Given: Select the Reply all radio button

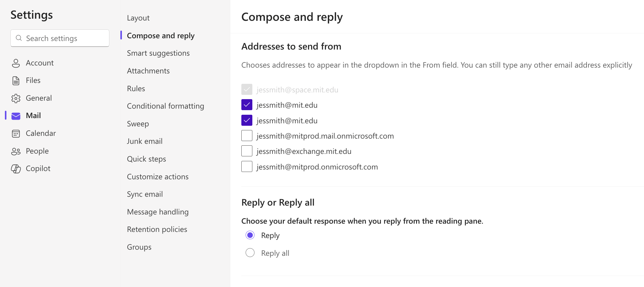Looking at the screenshot, I should point(250,253).
